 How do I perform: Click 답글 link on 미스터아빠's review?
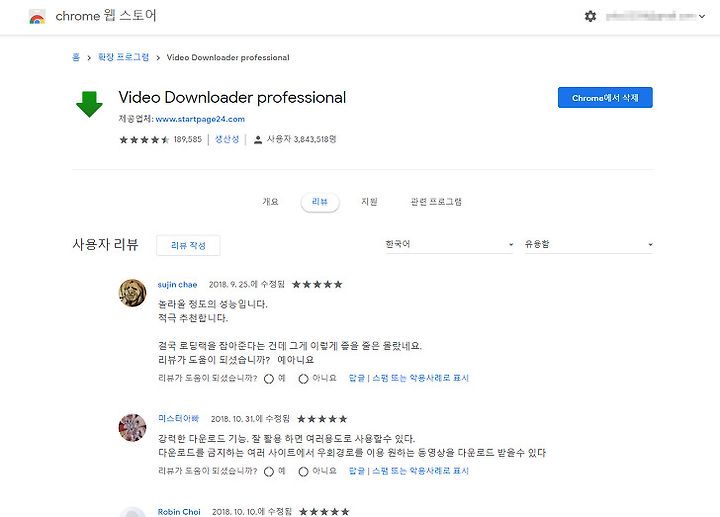pyautogui.click(x=357, y=471)
